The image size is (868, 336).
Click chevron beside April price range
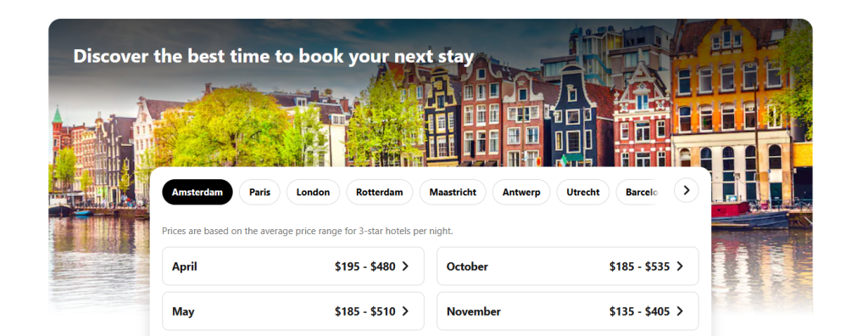click(405, 266)
